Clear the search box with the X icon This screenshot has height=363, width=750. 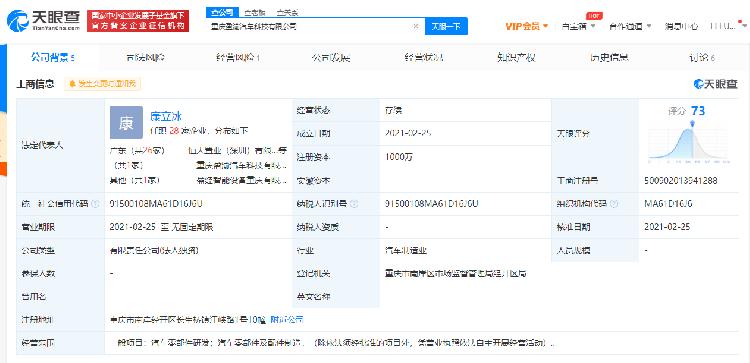pos(416,26)
